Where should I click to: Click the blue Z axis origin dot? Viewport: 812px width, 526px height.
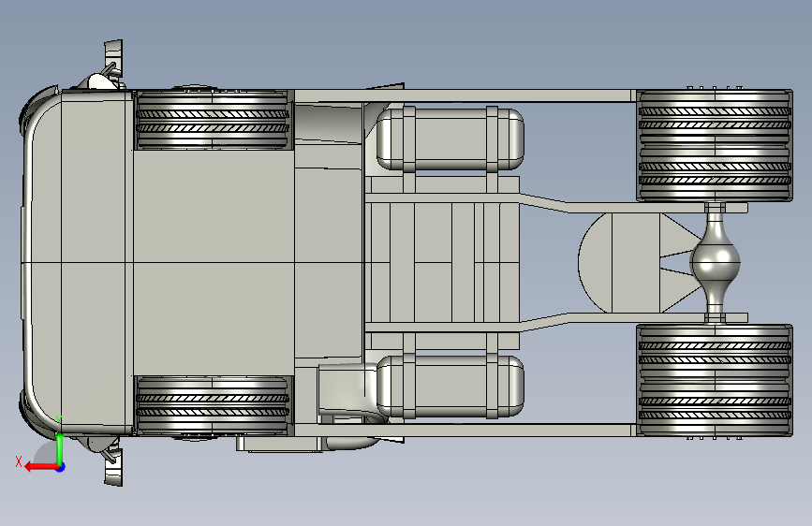[x=61, y=467]
